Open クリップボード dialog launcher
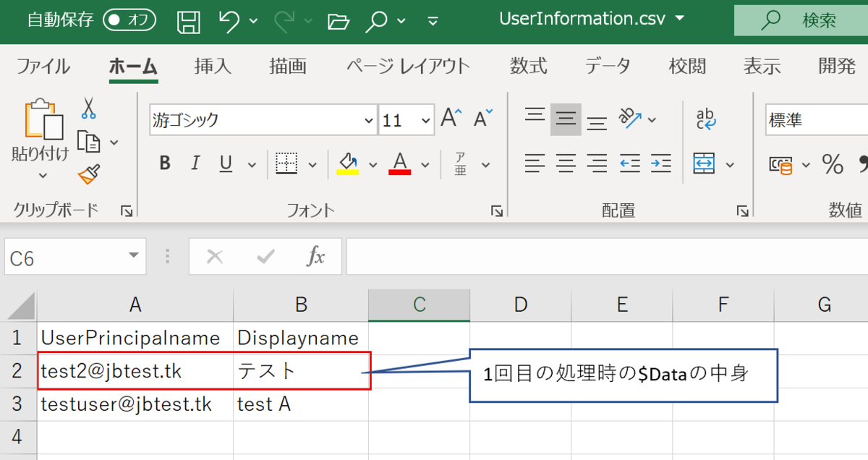Image resolution: width=868 pixels, height=460 pixels. (127, 210)
